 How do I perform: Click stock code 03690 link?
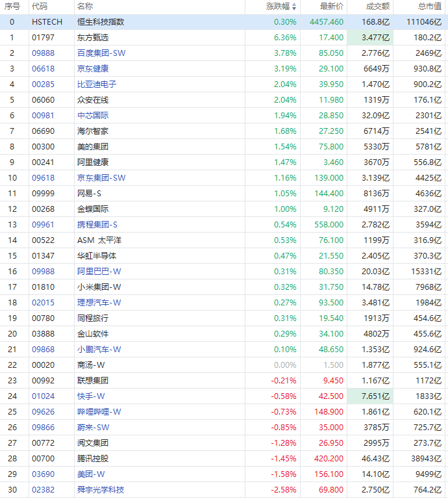coord(44,474)
